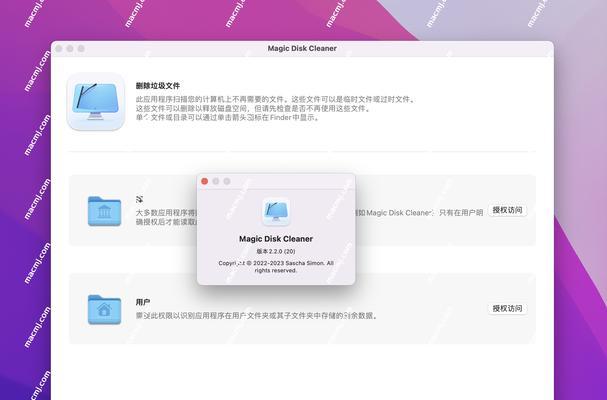Viewport: 607px width, 400px height.
Task: Close the About dialog with red button
Action: tap(205, 181)
